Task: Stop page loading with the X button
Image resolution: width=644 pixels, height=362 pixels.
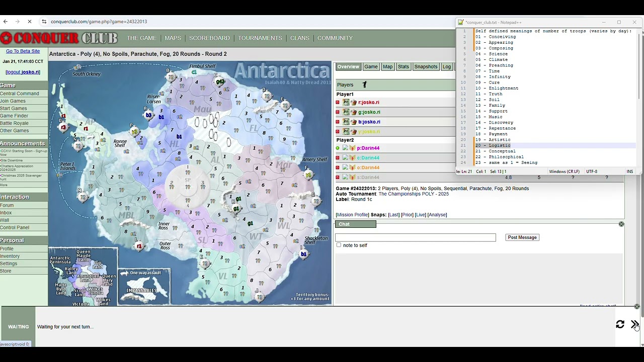Action: click(29, 22)
